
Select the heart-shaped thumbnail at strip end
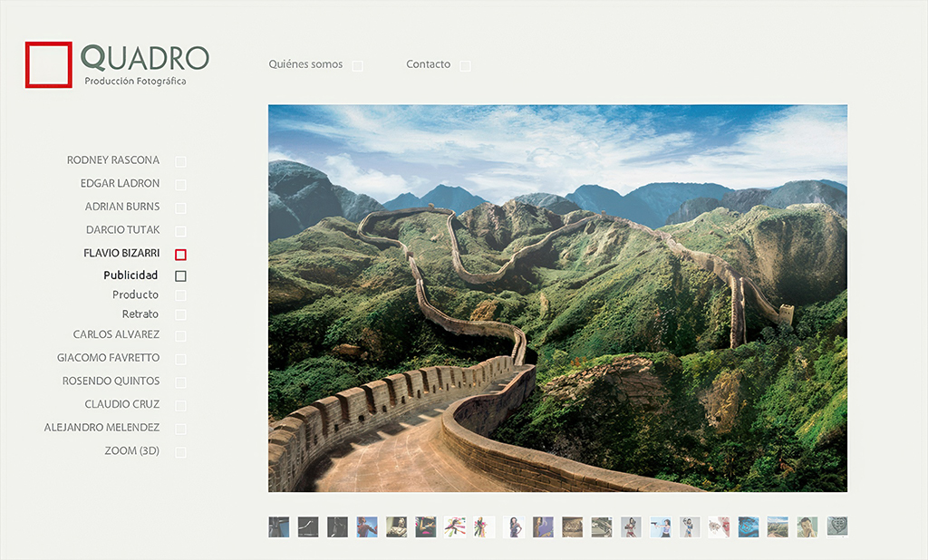(838, 526)
